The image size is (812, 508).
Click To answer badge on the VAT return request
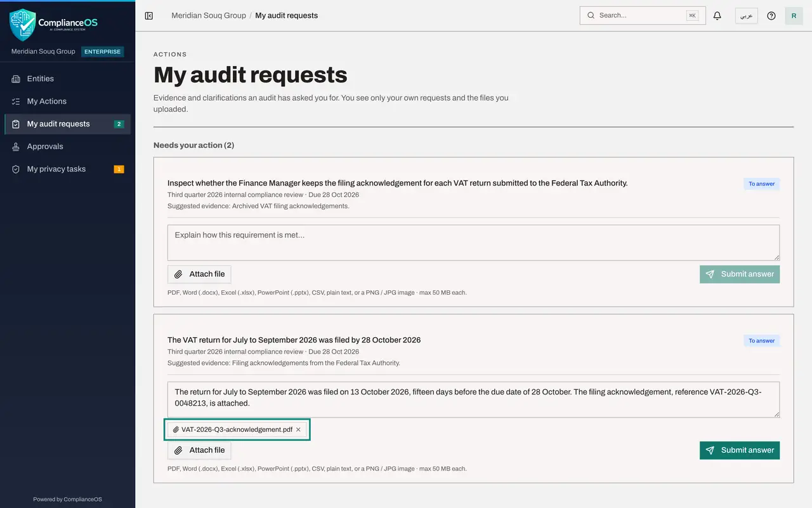(x=761, y=341)
